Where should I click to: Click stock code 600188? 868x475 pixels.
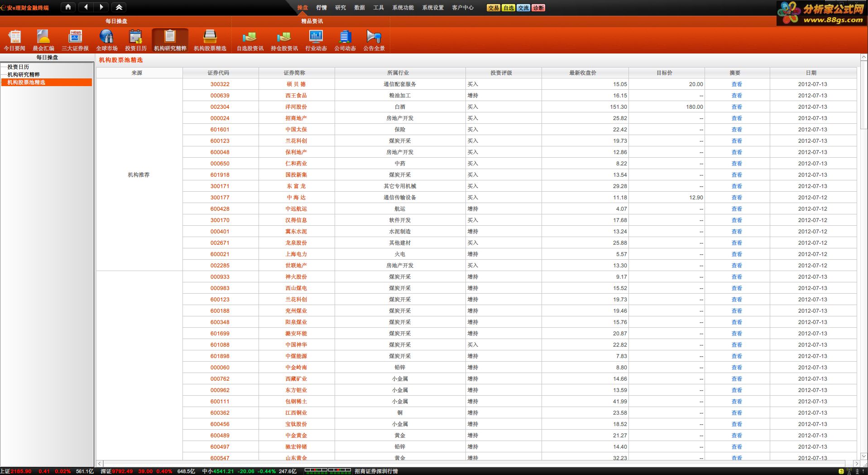click(220, 311)
